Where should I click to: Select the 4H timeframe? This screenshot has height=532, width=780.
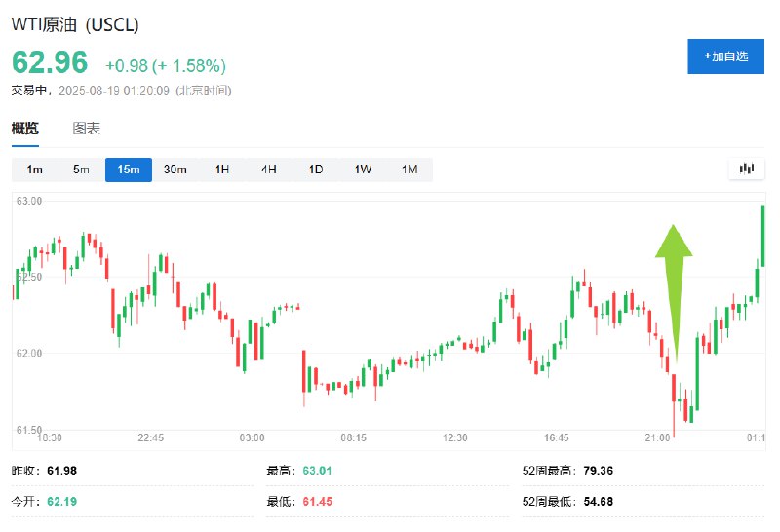[269, 170]
